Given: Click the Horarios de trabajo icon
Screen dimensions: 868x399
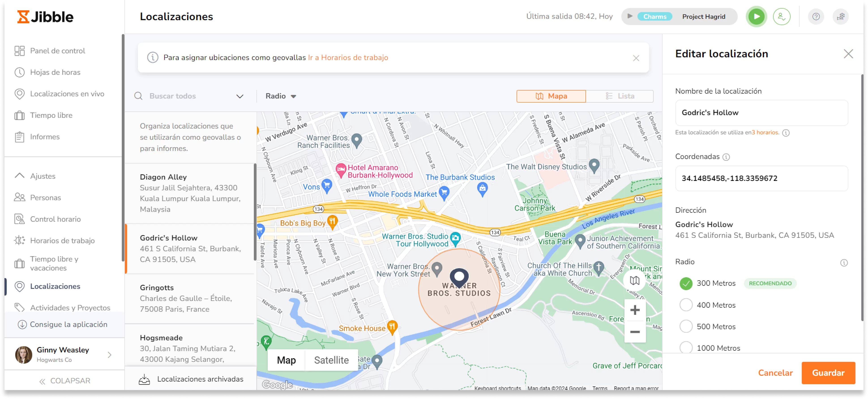Looking at the screenshot, I should coord(19,241).
